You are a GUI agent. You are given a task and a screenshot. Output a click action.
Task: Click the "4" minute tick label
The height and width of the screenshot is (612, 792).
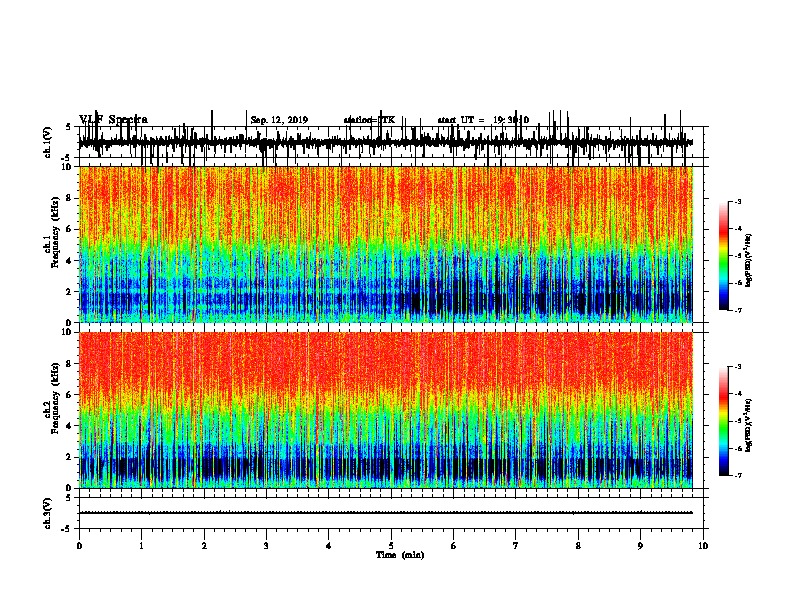click(329, 546)
